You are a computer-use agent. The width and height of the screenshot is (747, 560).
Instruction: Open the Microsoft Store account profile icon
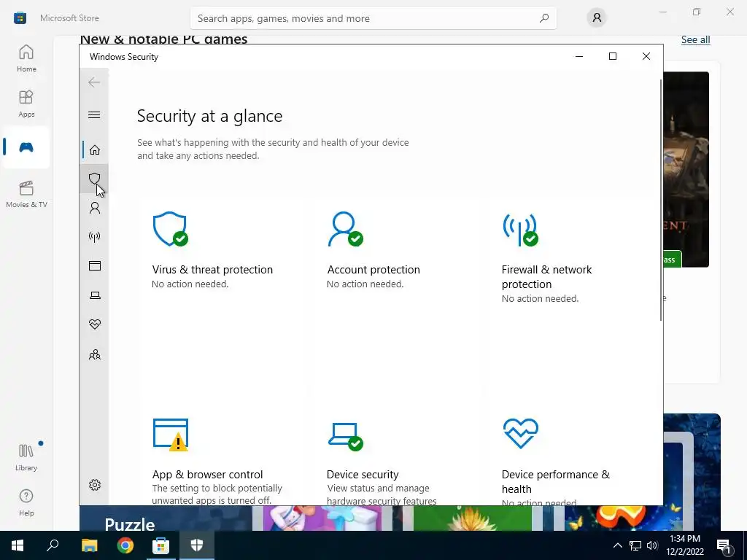pyautogui.click(x=597, y=18)
